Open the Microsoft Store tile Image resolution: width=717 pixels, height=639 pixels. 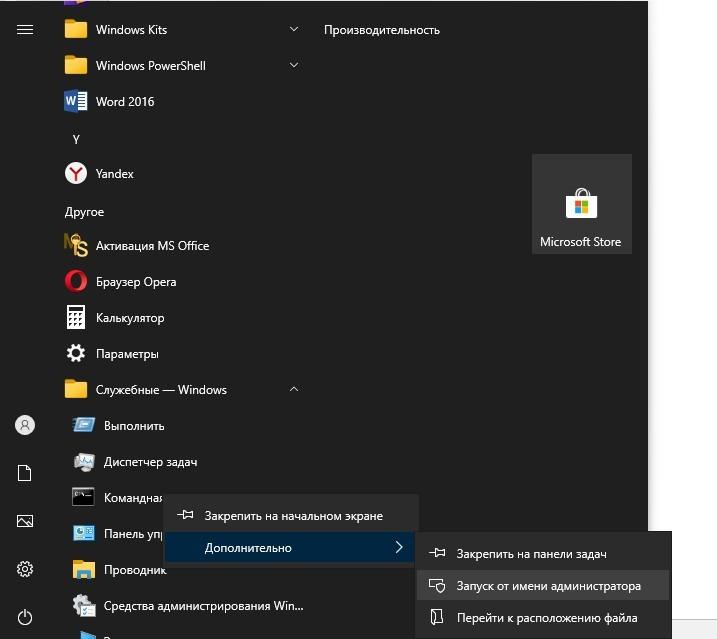[x=582, y=204]
